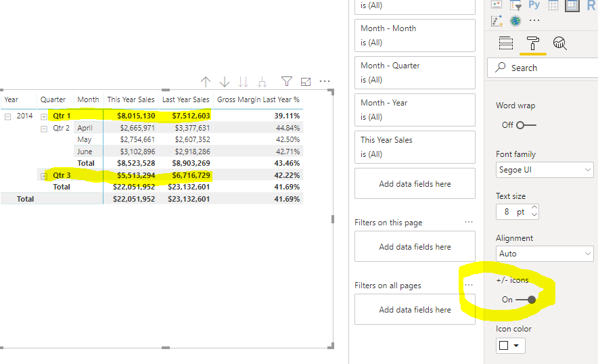Image resolution: width=598 pixels, height=364 pixels.
Task: Select the Matrix visual icon
Action: point(572,5)
